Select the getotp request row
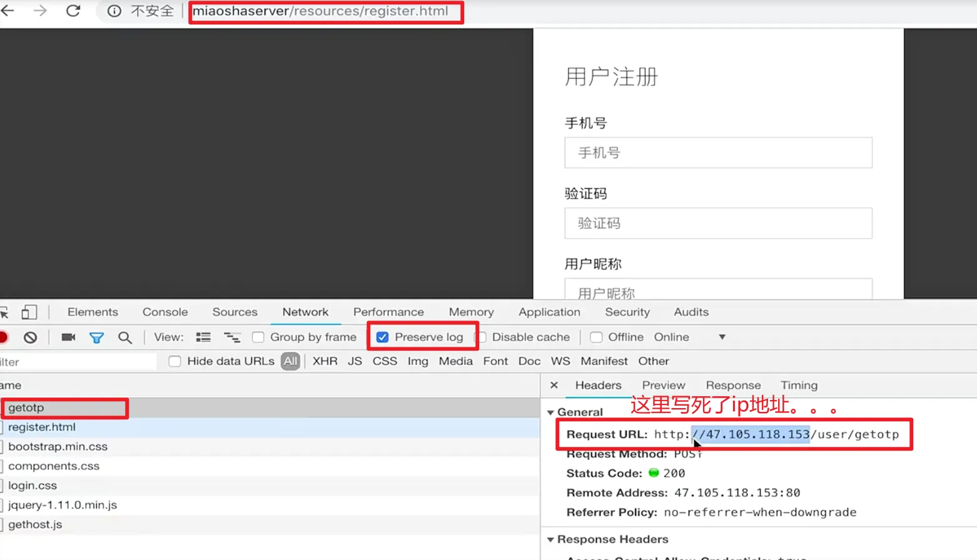 pos(270,407)
